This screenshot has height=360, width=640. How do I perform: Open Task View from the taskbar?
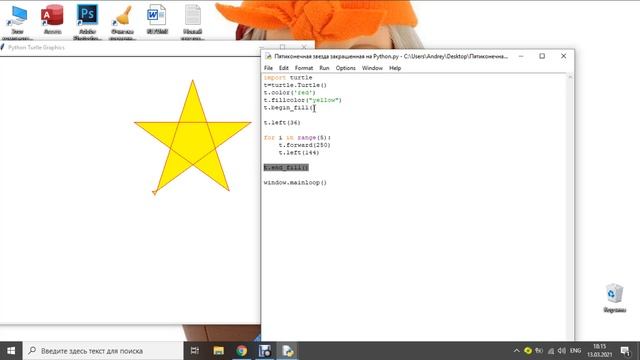(195, 351)
